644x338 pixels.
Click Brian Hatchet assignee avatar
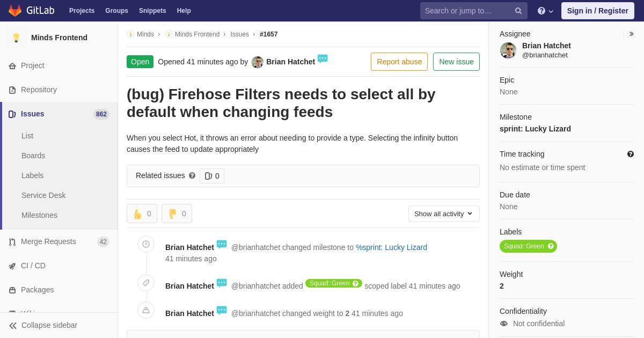508,50
